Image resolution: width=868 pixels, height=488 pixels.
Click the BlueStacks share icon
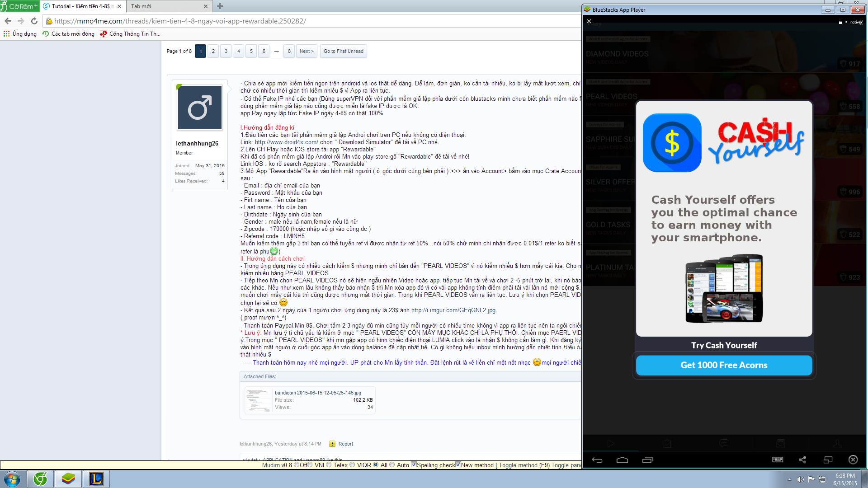(x=802, y=460)
